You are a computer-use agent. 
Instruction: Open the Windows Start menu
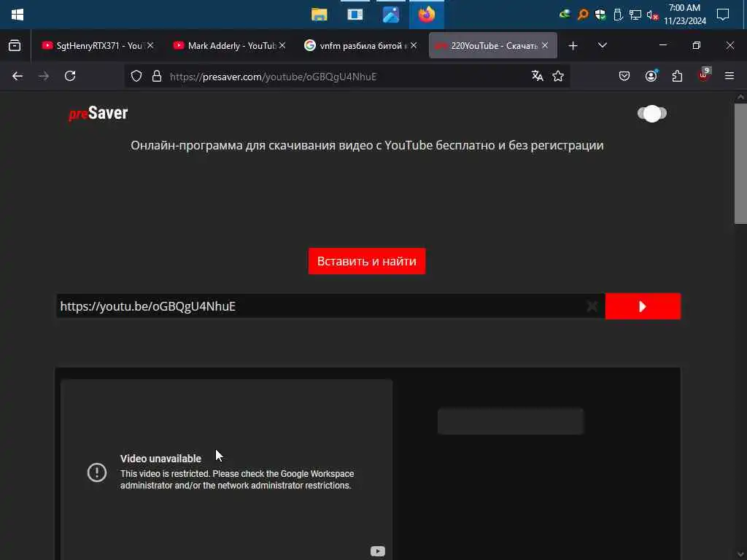coord(18,15)
